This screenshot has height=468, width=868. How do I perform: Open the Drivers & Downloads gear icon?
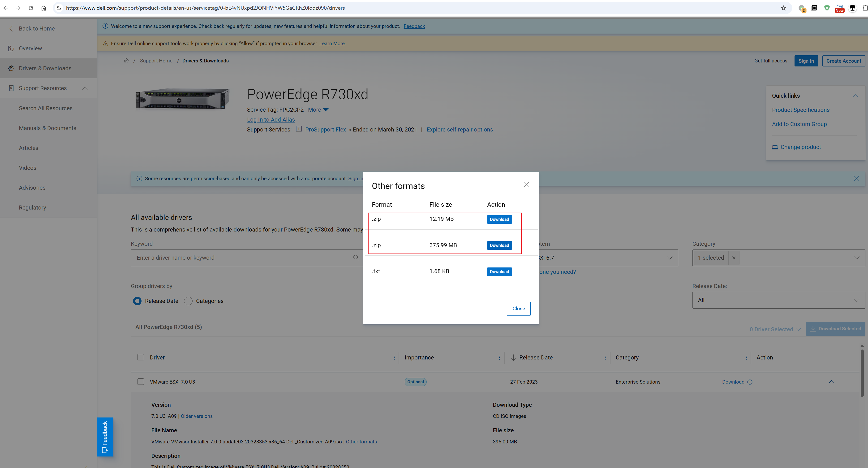tap(11, 68)
